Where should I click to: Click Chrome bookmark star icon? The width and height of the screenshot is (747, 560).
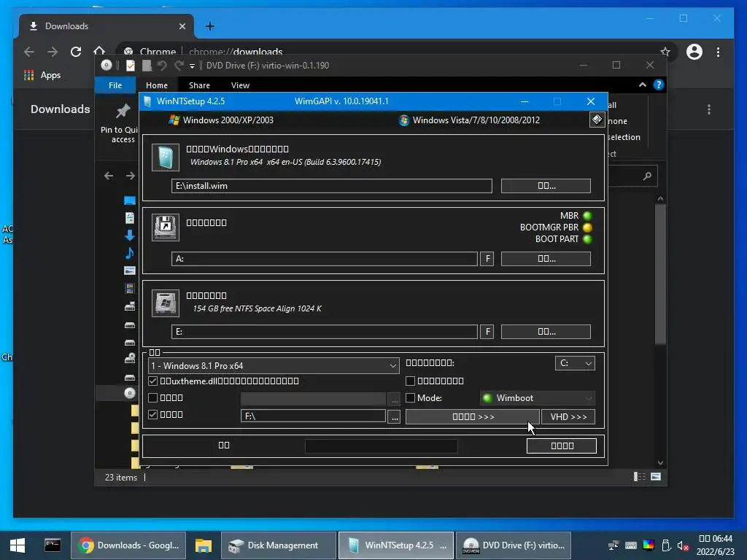(x=665, y=52)
